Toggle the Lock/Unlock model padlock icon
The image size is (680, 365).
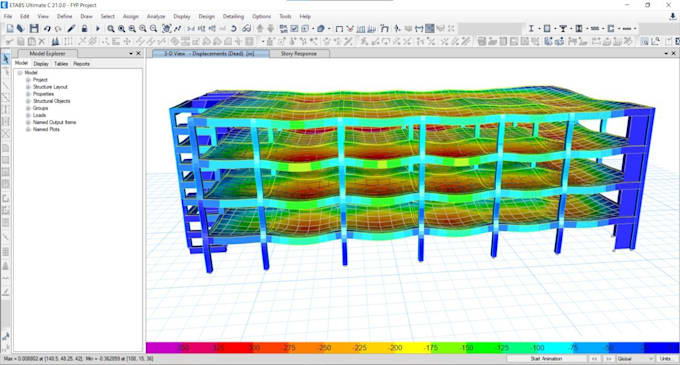(x=85, y=29)
